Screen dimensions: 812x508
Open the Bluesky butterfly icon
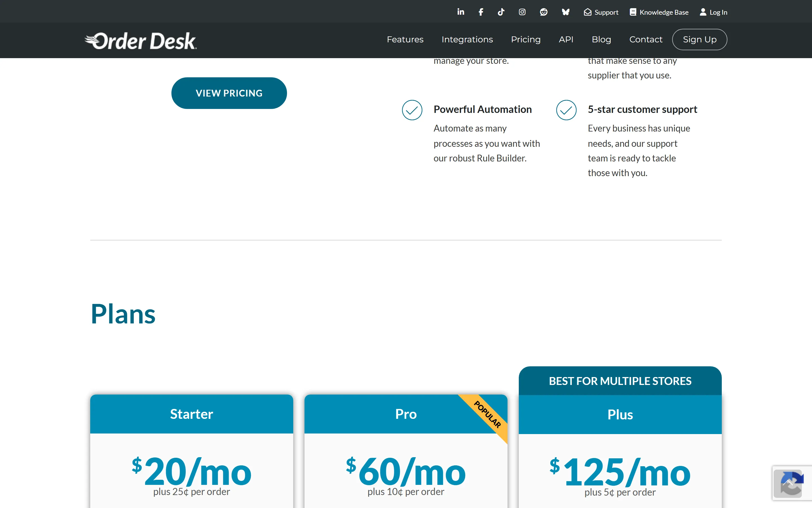point(566,12)
